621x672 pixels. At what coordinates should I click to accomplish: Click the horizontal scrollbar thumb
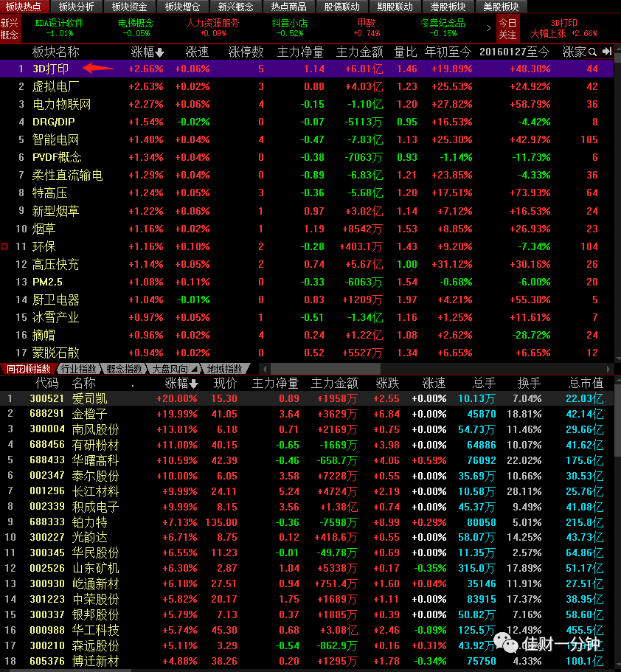pos(325,369)
